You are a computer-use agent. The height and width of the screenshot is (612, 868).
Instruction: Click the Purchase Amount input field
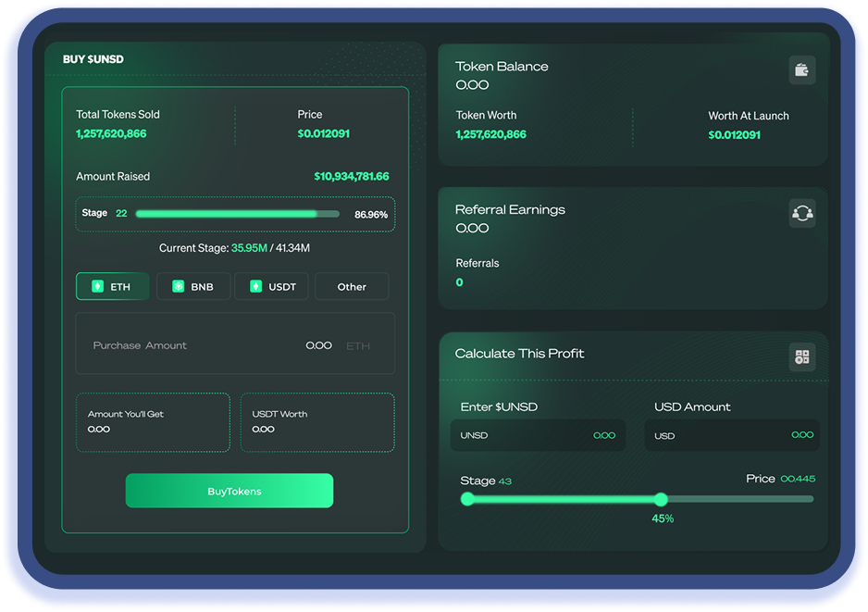coord(235,345)
